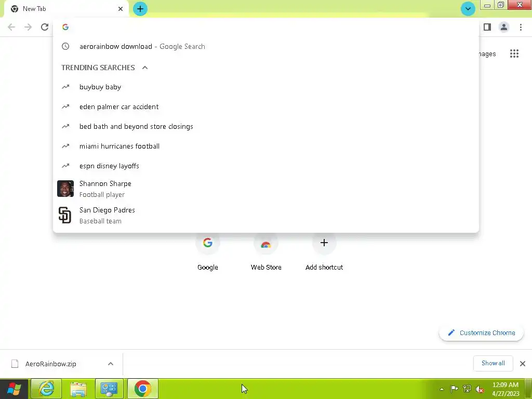Screen dimensions: 532x399
Task: Choose eden palmer car accident suggestion
Action: 266,107
